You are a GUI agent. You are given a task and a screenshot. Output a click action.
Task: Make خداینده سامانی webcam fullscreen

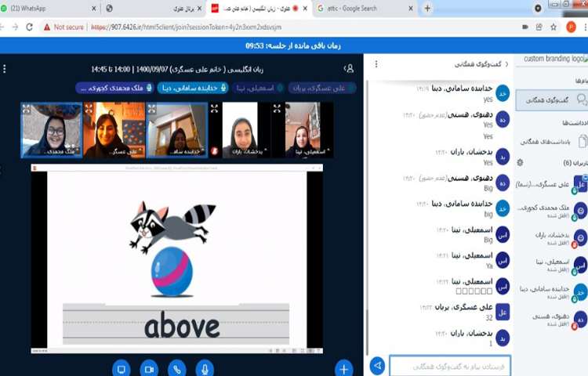(x=152, y=109)
